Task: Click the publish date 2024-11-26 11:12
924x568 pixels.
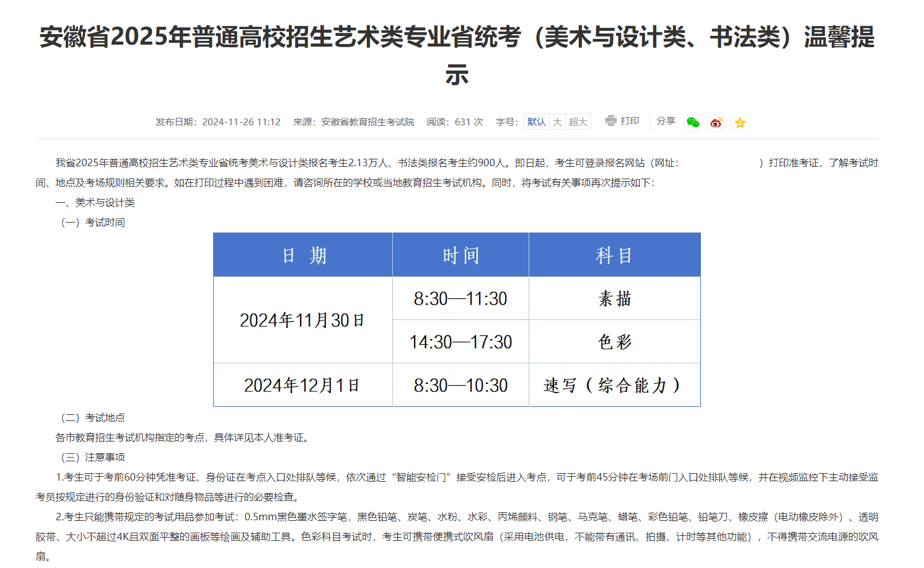Action: [241, 122]
